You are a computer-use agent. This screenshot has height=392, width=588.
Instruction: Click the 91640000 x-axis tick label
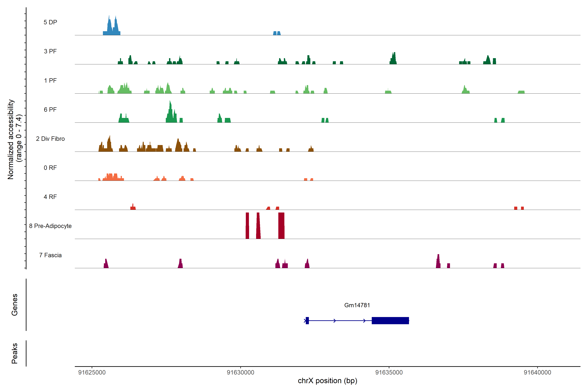[538, 372]
